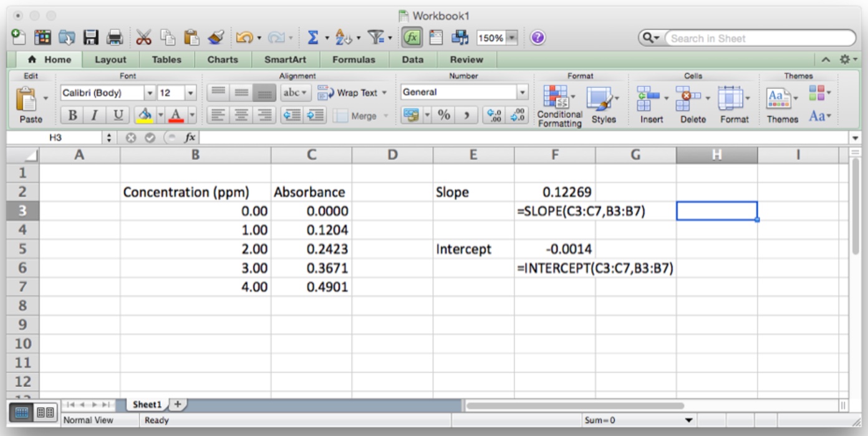Click the Save floppy disk icon
868x436 pixels.
pyautogui.click(x=91, y=38)
